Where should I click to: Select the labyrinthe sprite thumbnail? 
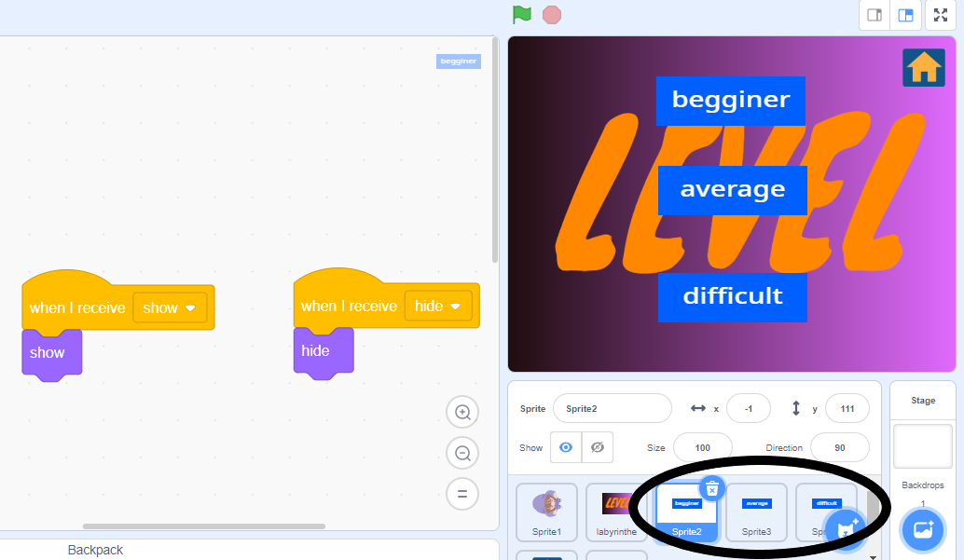tap(616, 511)
